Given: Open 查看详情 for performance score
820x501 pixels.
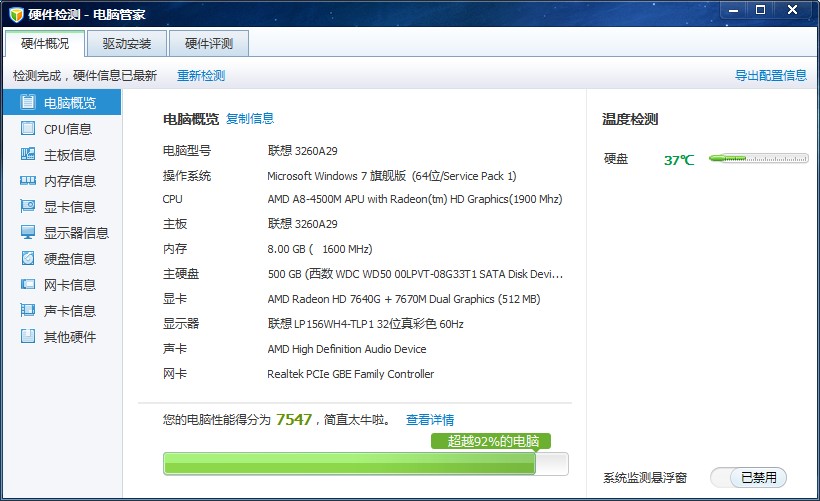Looking at the screenshot, I should (430, 420).
